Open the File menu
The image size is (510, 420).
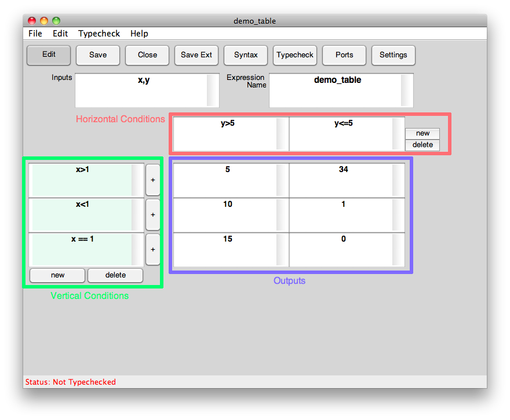(35, 34)
